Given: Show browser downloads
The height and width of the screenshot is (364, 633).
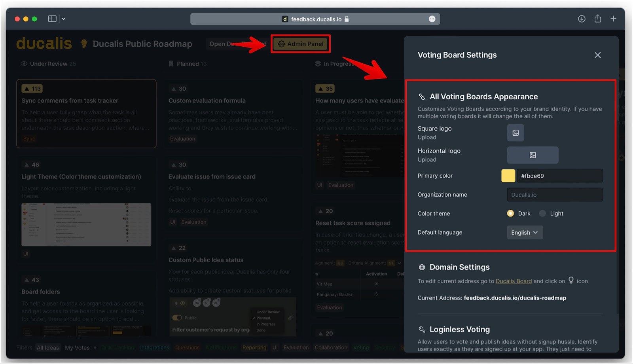Looking at the screenshot, I should (582, 19).
